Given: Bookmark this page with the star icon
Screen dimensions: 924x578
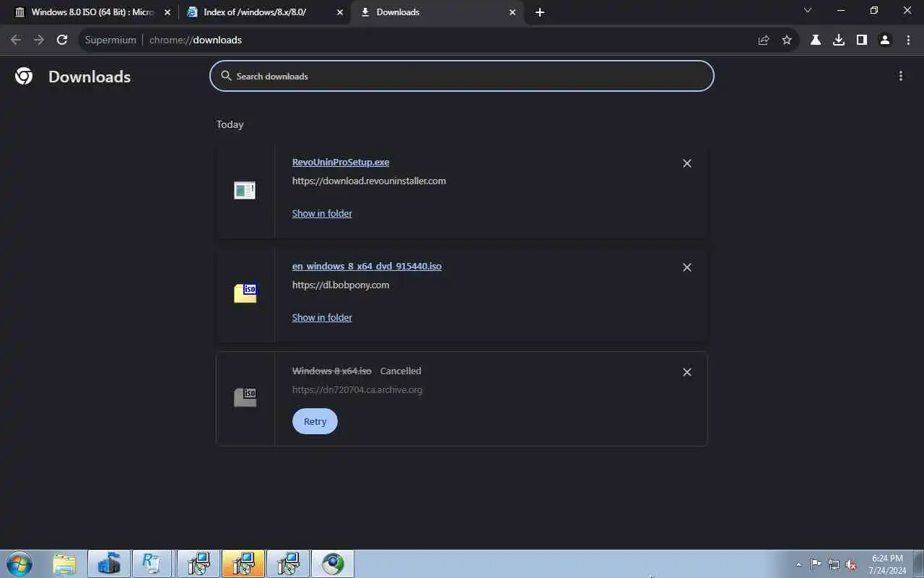Looking at the screenshot, I should click(x=787, y=40).
